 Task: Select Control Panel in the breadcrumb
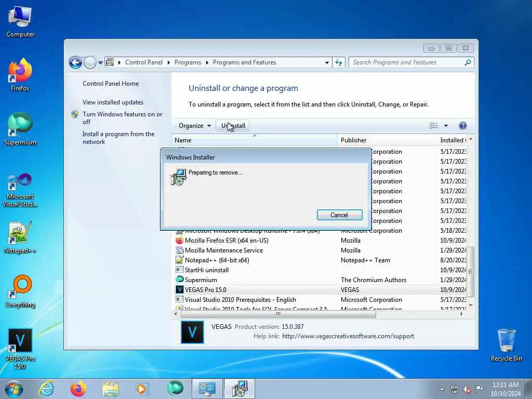(x=143, y=62)
